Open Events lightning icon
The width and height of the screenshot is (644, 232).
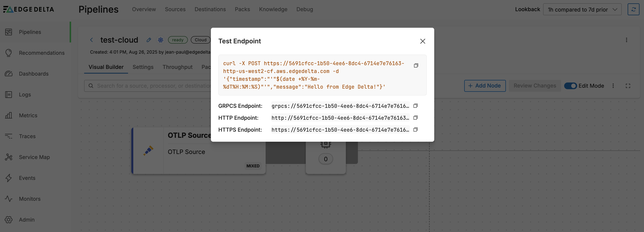(9, 178)
